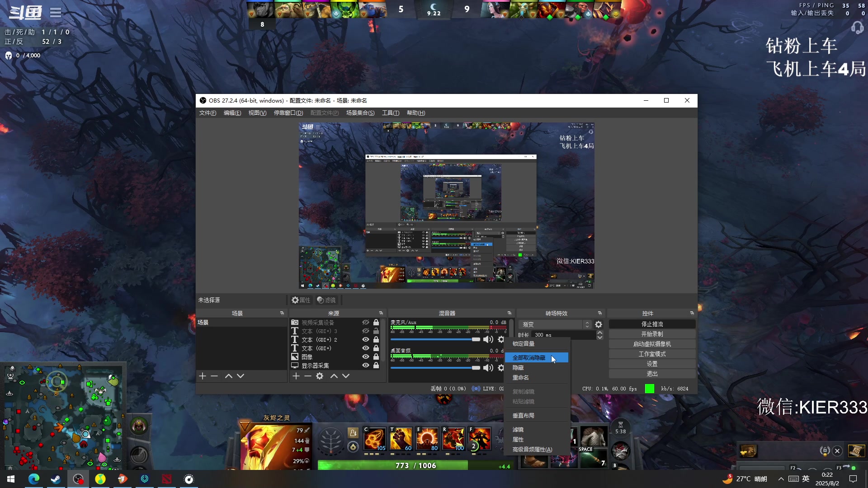Pop out the 控件 dock panel
The width and height of the screenshot is (868, 488).
coord(692,313)
